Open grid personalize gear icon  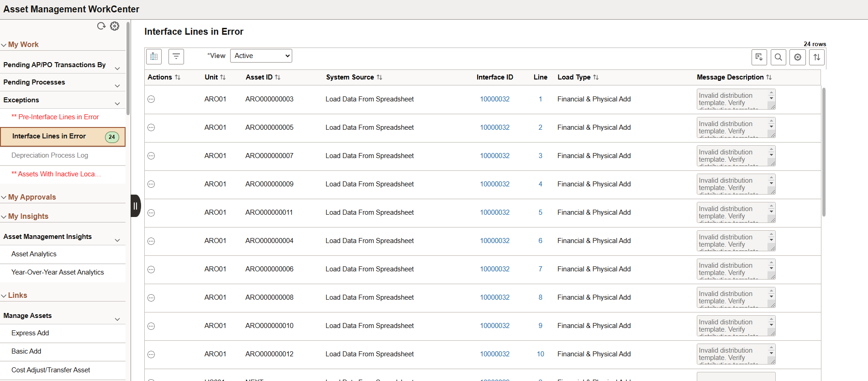point(798,57)
